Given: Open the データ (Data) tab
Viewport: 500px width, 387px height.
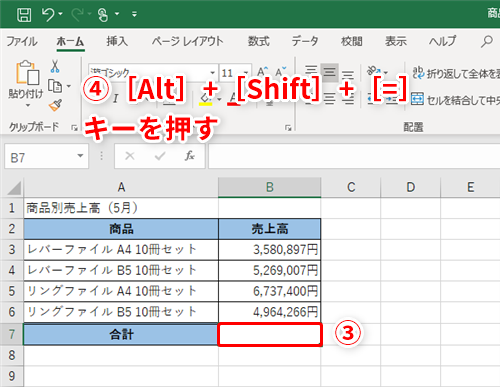Looking at the screenshot, I should click(305, 41).
